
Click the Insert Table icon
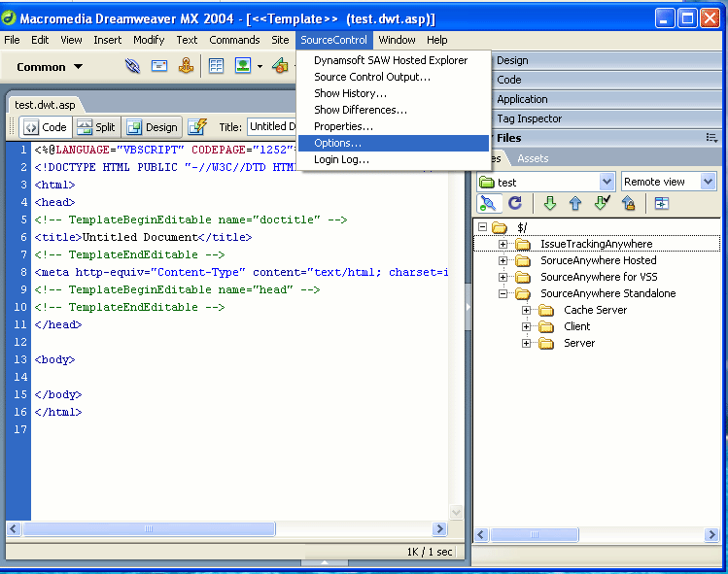pos(216,66)
